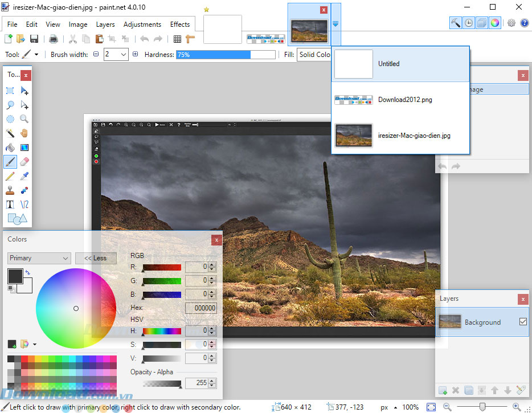Viewport: 532px width, 413px height.
Task: Select the Color Picker eyedropper tool
Action: coord(24,176)
